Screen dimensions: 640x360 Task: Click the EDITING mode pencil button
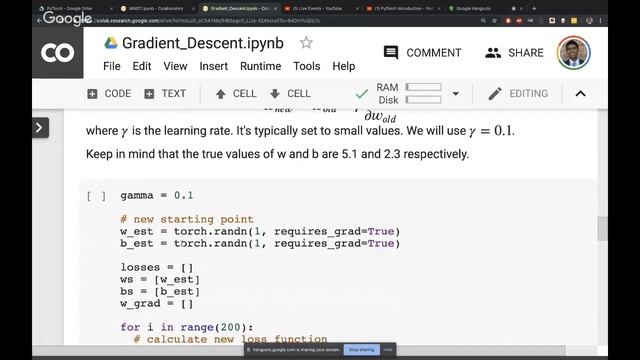point(518,94)
